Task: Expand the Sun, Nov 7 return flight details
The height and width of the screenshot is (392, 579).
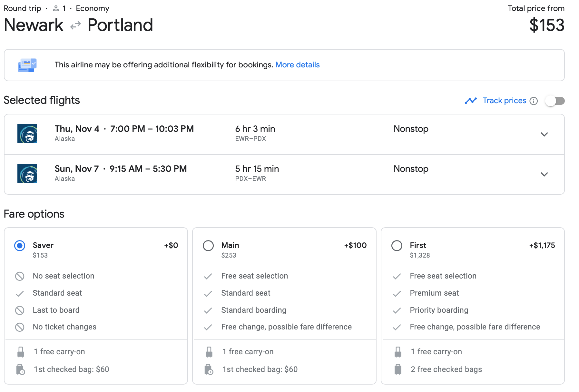Action: pyautogui.click(x=544, y=174)
